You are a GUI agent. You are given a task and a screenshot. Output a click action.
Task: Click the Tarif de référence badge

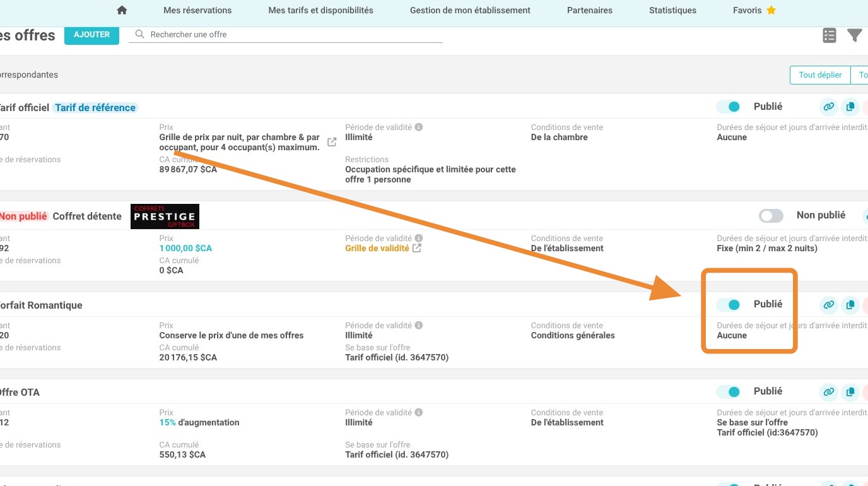pyautogui.click(x=95, y=107)
